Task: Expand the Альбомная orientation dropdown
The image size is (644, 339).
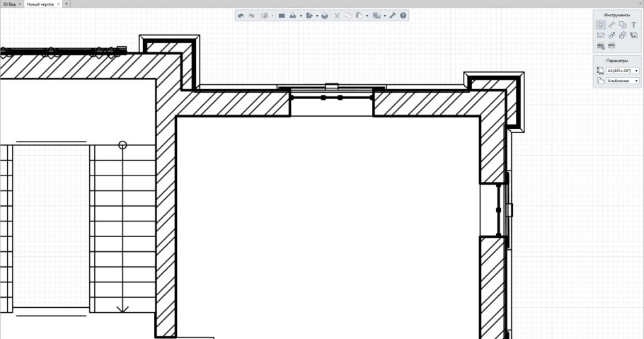Action: click(622, 81)
